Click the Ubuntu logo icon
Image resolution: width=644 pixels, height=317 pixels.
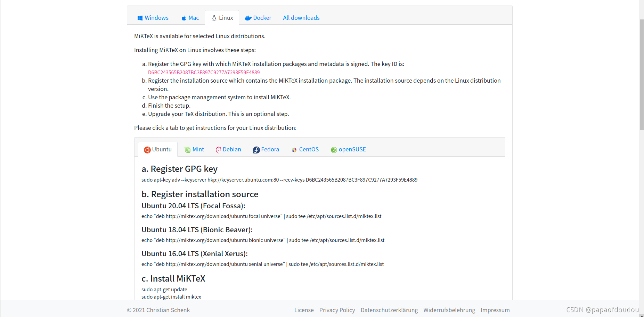[x=147, y=150]
